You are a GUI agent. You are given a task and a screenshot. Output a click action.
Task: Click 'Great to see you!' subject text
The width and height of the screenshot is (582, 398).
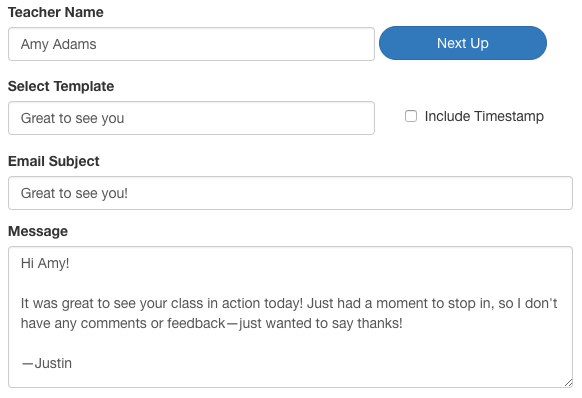tap(74, 193)
